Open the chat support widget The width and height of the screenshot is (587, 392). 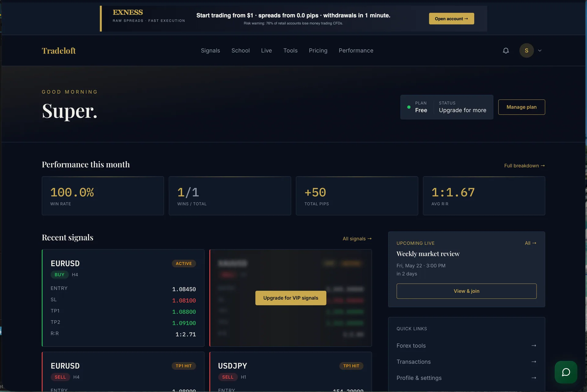[x=566, y=372]
